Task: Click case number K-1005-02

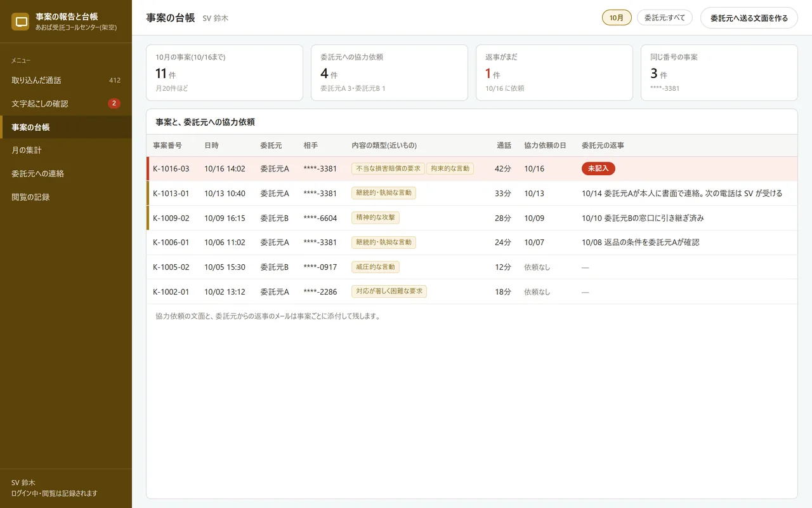Action: 171,267
